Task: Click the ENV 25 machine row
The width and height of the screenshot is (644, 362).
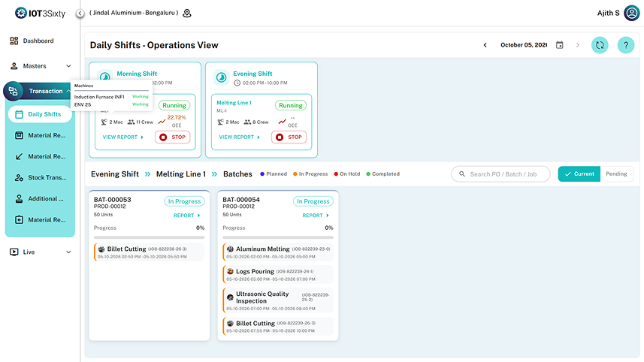Action: (x=111, y=104)
